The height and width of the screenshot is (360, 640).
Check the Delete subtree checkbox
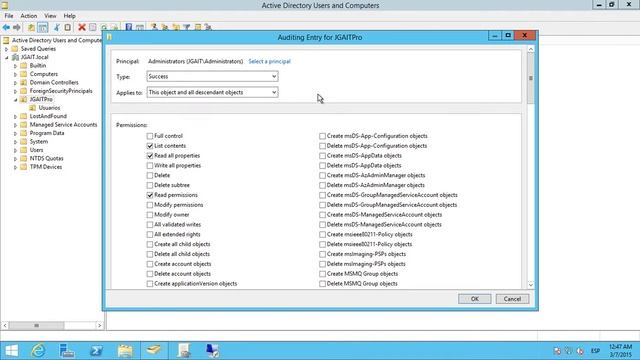click(150, 185)
